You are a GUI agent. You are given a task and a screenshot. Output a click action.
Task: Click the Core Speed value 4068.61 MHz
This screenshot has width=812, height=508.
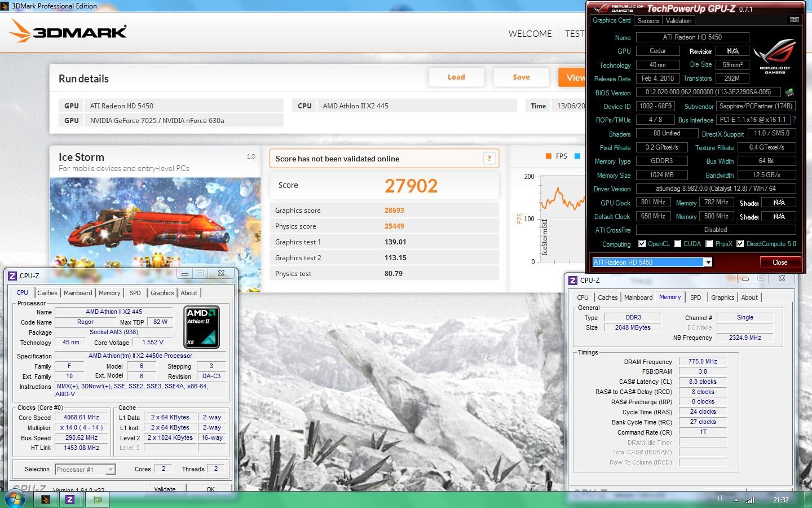[x=82, y=418]
